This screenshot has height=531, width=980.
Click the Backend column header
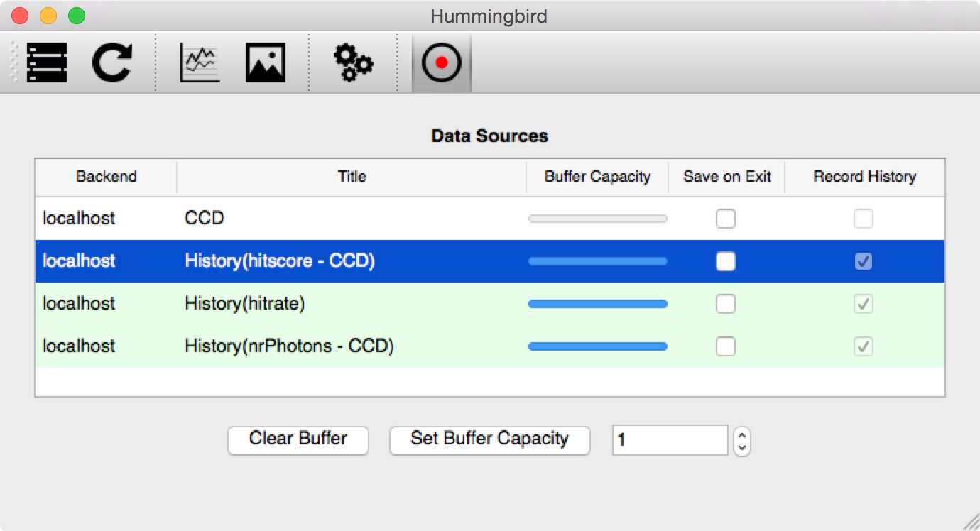pos(106,177)
